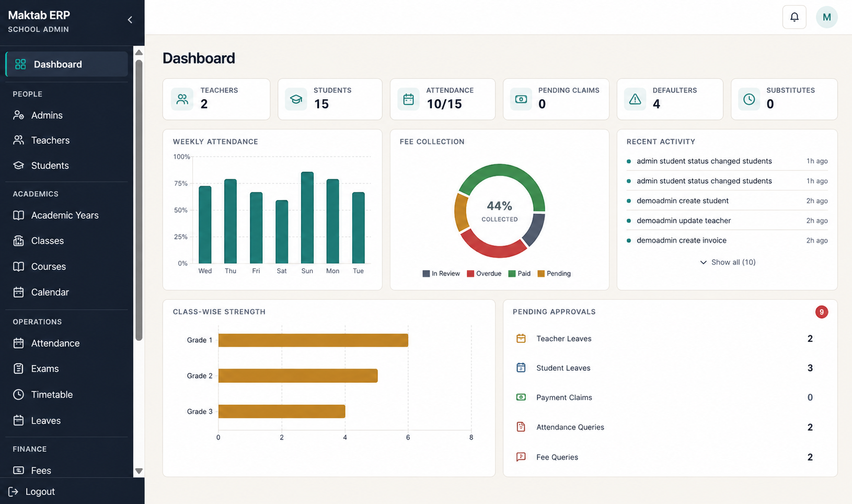Expand Show all (10) recent activity

pos(728,262)
